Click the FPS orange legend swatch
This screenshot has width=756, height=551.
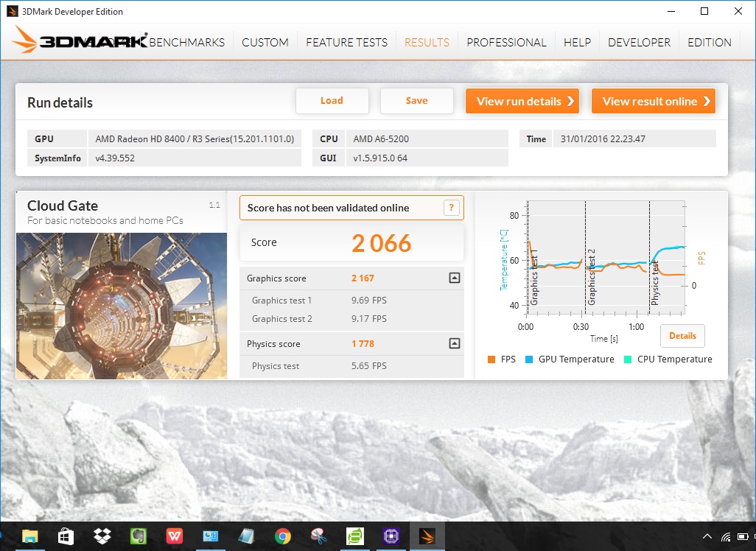[491, 359]
